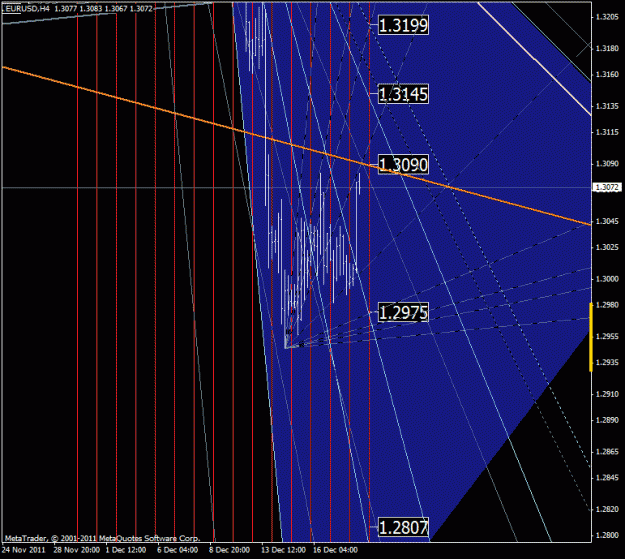Click the 6 Dec 04:00 time label

click(x=177, y=550)
